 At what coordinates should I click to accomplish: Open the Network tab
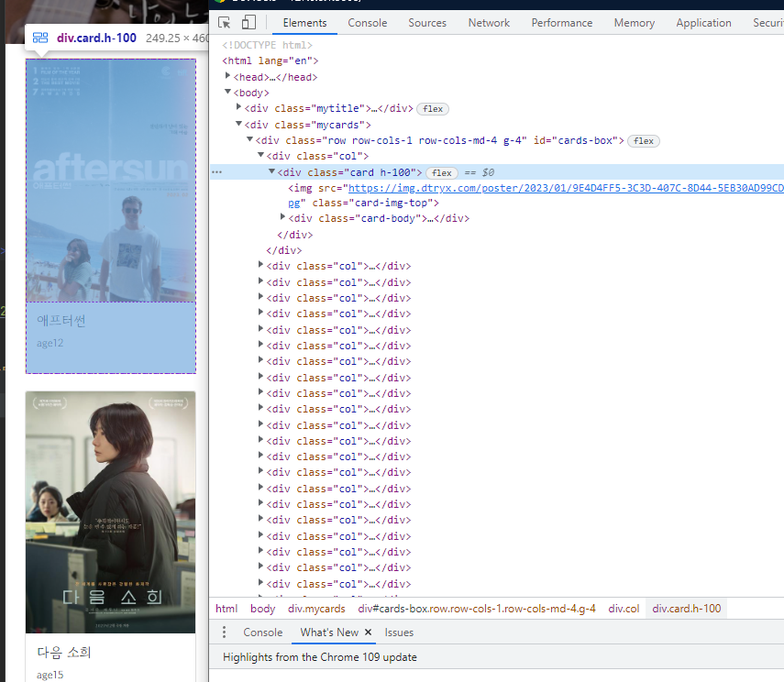pyautogui.click(x=489, y=23)
